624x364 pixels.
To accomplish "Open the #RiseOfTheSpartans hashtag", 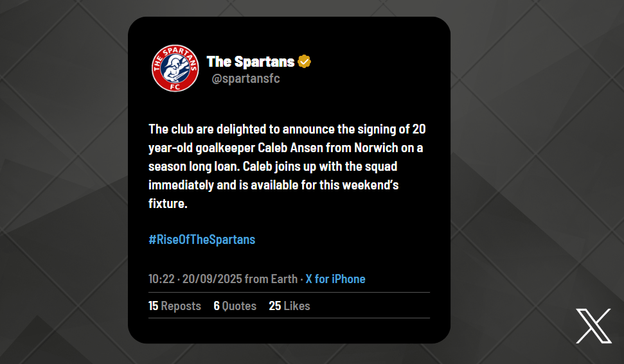I will 202,239.
